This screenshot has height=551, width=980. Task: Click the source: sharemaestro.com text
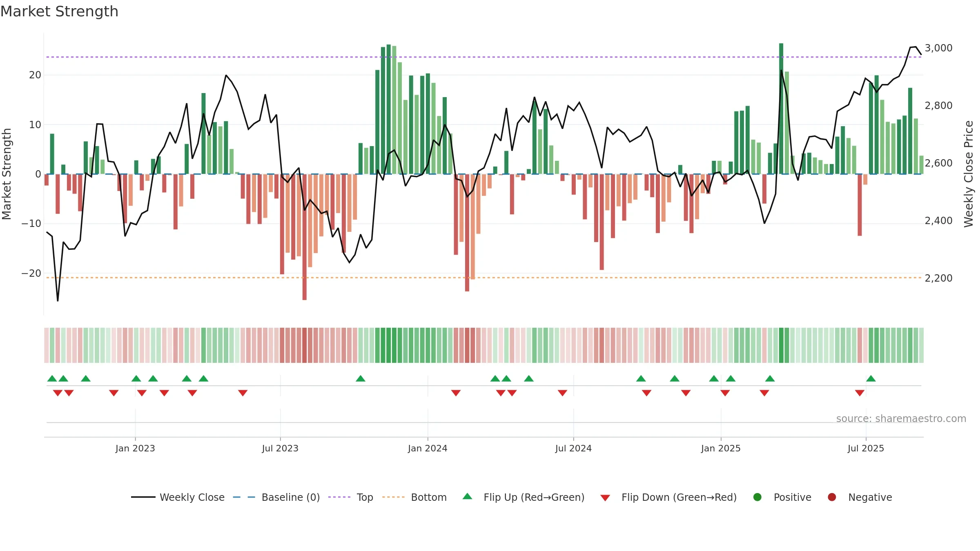[901, 419]
